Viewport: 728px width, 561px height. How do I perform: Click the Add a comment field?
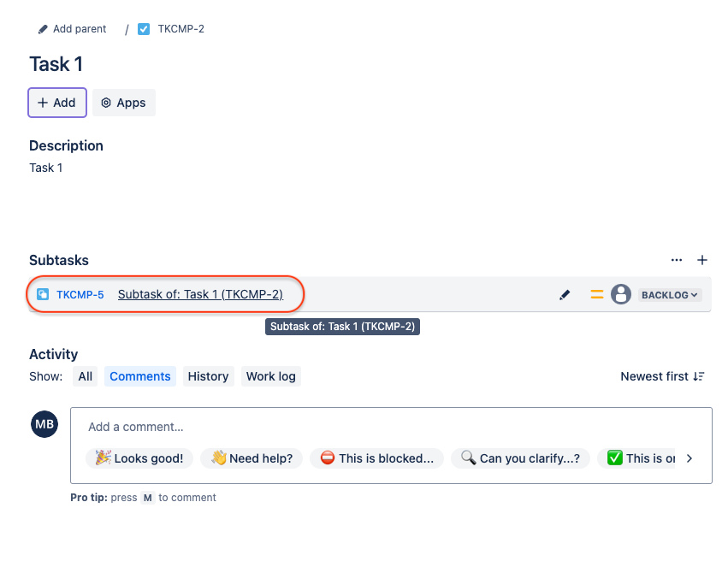[x=214, y=426]
